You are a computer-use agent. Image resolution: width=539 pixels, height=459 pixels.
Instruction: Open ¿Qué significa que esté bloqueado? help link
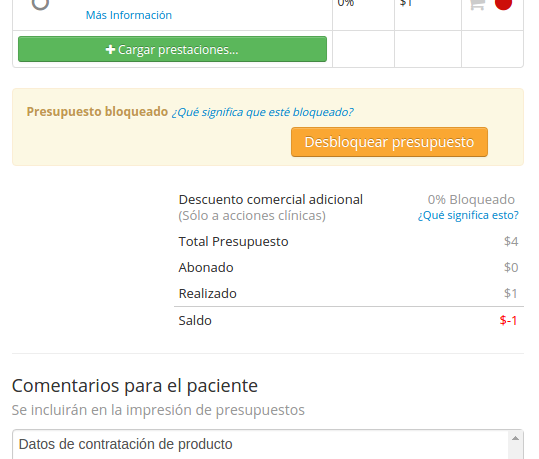coord(262,112)
